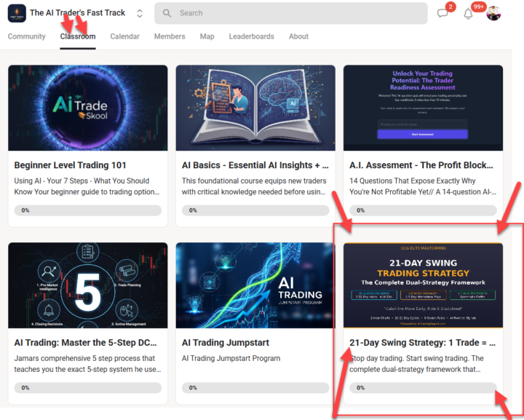Open the AI Basics open-book thumbnail

coord(255,108)
